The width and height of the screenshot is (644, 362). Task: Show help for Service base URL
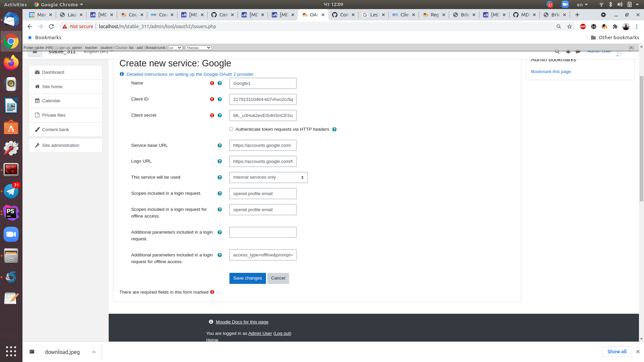pyautogui.click(x=220, y=145)
